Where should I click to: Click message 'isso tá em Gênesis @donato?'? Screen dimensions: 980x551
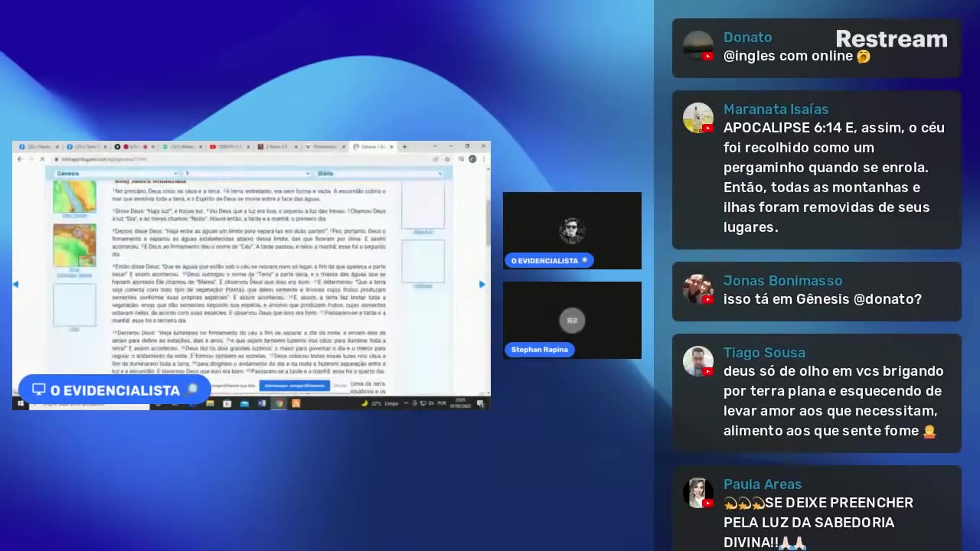pos(822,299)
